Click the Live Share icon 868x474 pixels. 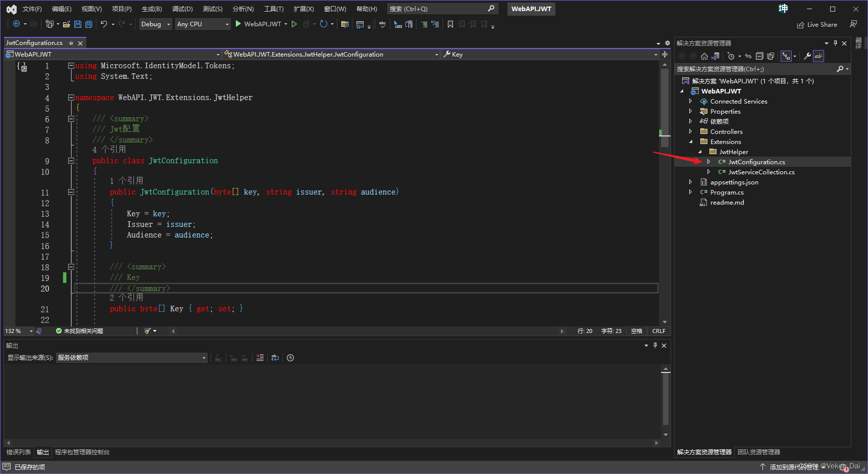click(x=816, y=24)
